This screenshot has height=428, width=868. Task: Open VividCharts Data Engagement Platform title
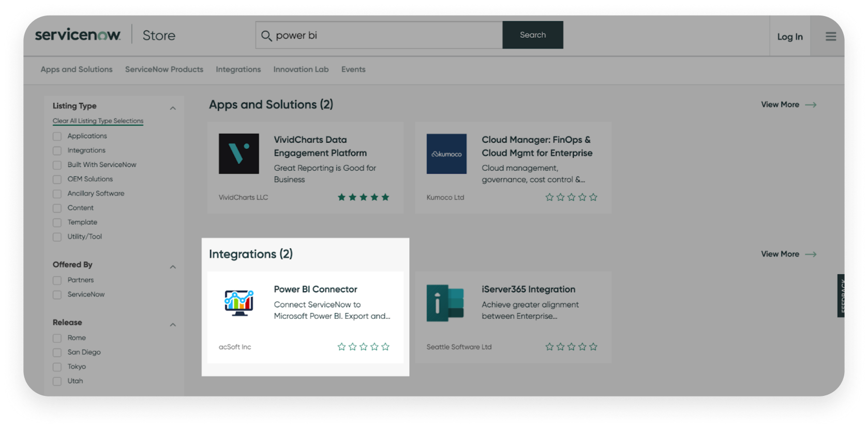(320, 146)
